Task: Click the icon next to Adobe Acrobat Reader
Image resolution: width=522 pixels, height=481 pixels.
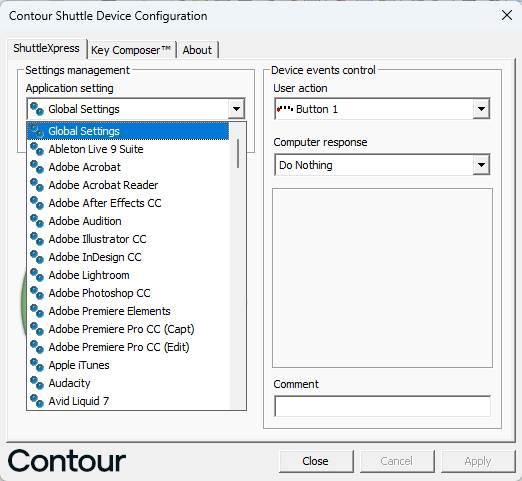Action: (x=37, y=185)
